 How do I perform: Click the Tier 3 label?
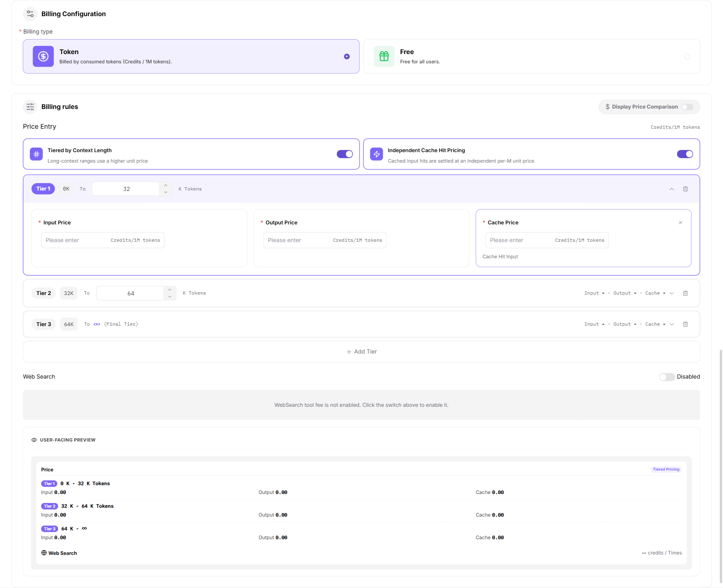tap(44, 324)
